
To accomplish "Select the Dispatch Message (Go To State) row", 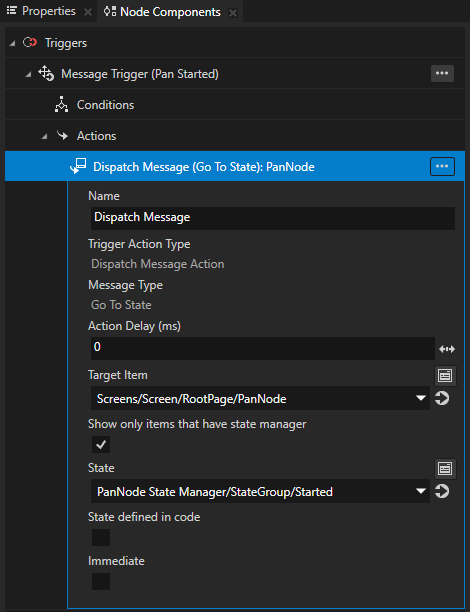I will point(235,166).
